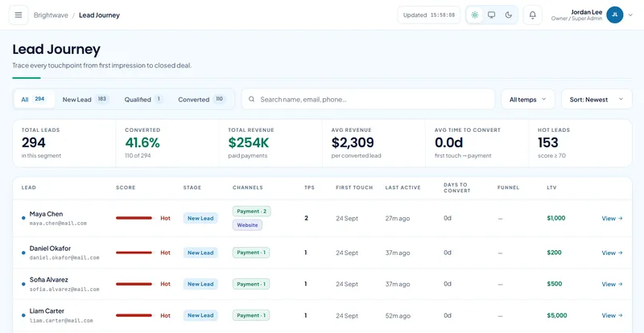This screenshot has width=644, height=333.
Task: Switch to light theme sun icon
Action: pos(475,15)
